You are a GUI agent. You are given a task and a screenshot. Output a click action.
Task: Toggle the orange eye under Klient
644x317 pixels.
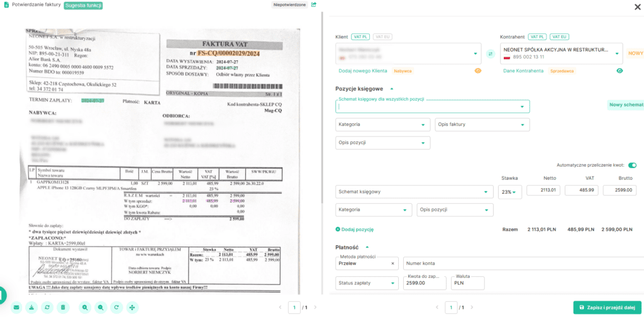coord(477,71)
